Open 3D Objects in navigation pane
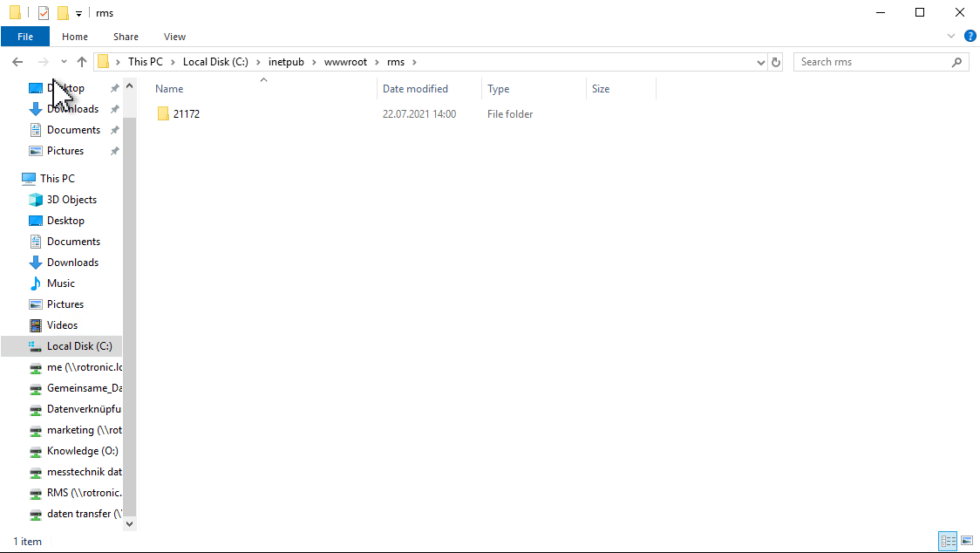Viewport: 980px width, 553px height. click(x=71, y=200)
